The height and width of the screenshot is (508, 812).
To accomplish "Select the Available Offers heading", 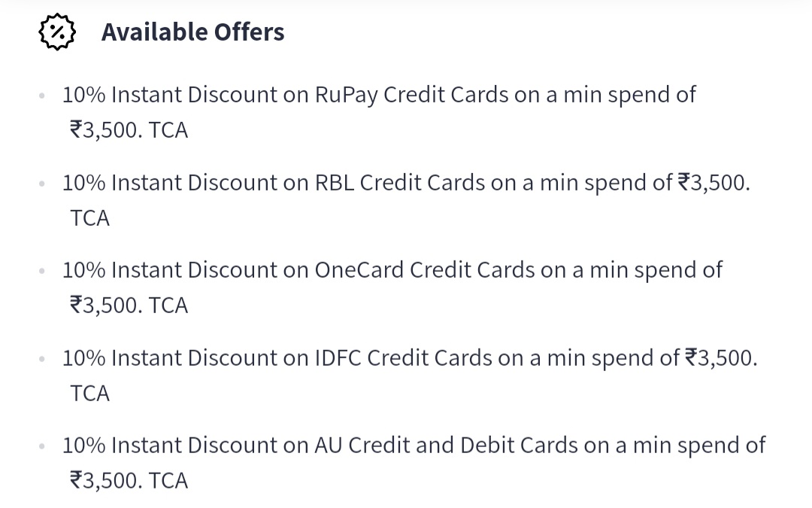I will 192,32.
